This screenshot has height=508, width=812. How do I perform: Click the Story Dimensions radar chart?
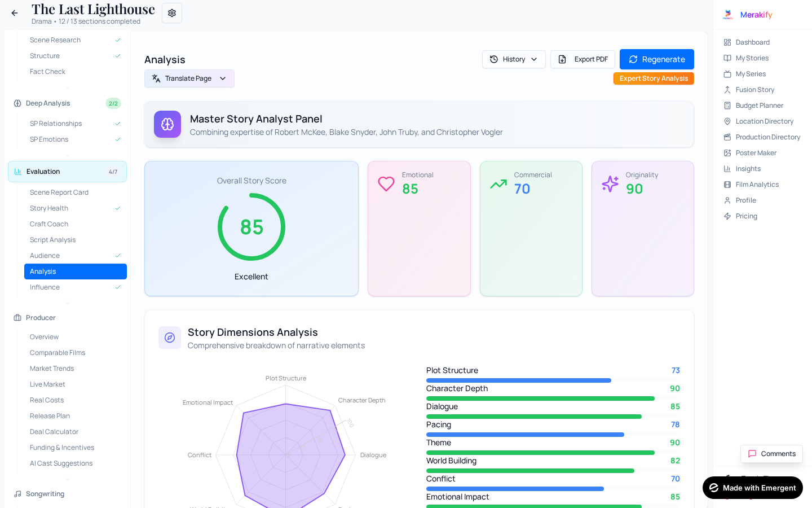[x=286, y=446]
